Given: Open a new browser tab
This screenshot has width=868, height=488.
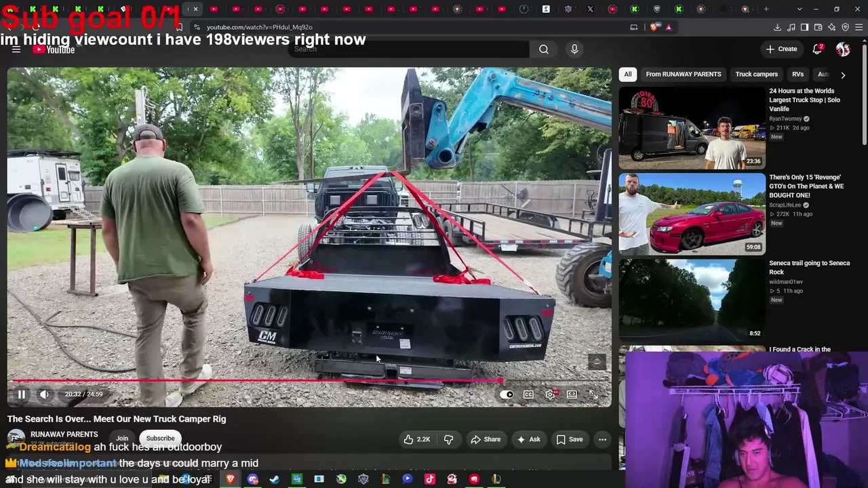Looking at the screenshot, I should pyautogui.click(x=766, y=9).
